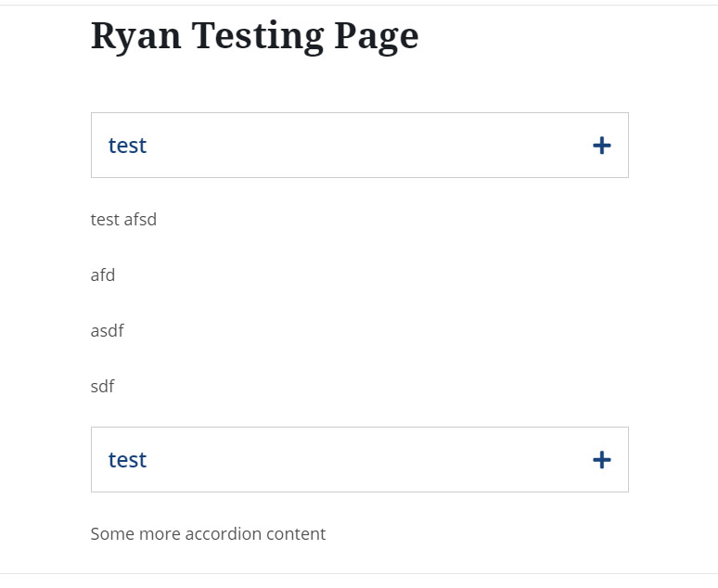Click the first accordion's "test" title text
Screen dimensions: 718x588
[x=128, y=146]
